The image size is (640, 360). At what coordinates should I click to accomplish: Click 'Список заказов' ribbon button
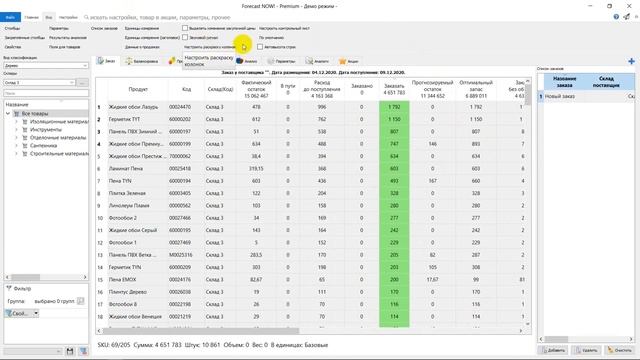[104, 29]
